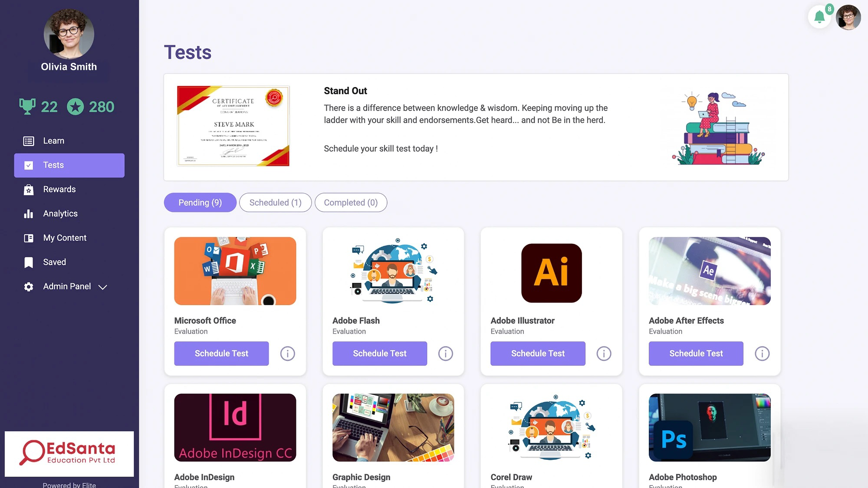Select the Pending filter

pos(200,203)
